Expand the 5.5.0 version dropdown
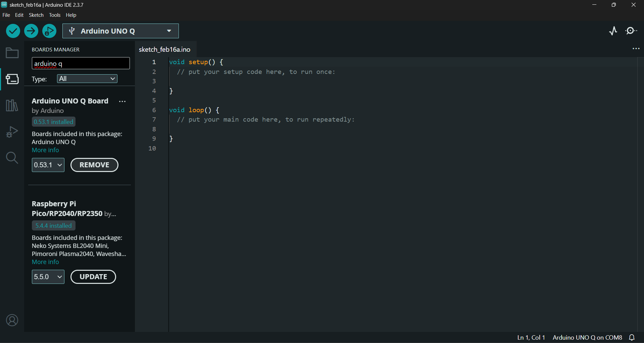Image resolution: width=644 pixels, height=343 pixels. 48,277
